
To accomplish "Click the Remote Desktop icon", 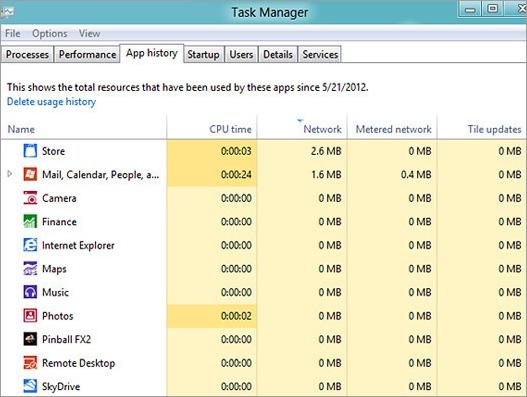I will 30,363.
